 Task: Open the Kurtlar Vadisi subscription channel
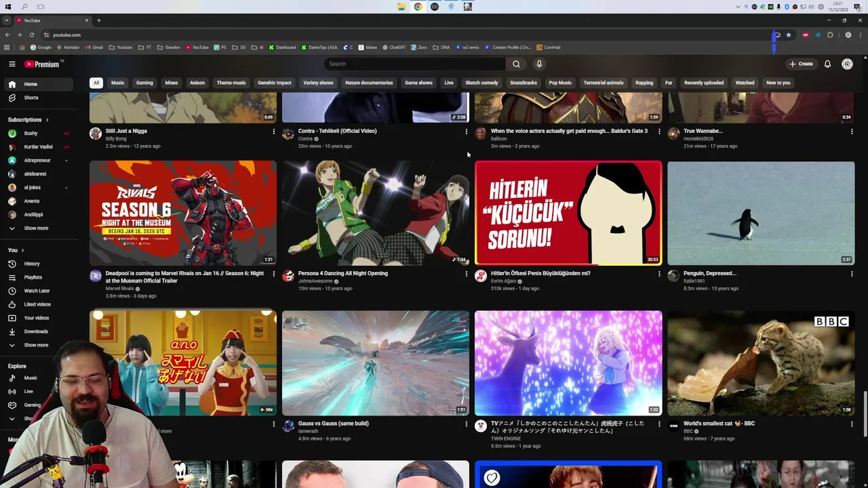pos(37,147)
